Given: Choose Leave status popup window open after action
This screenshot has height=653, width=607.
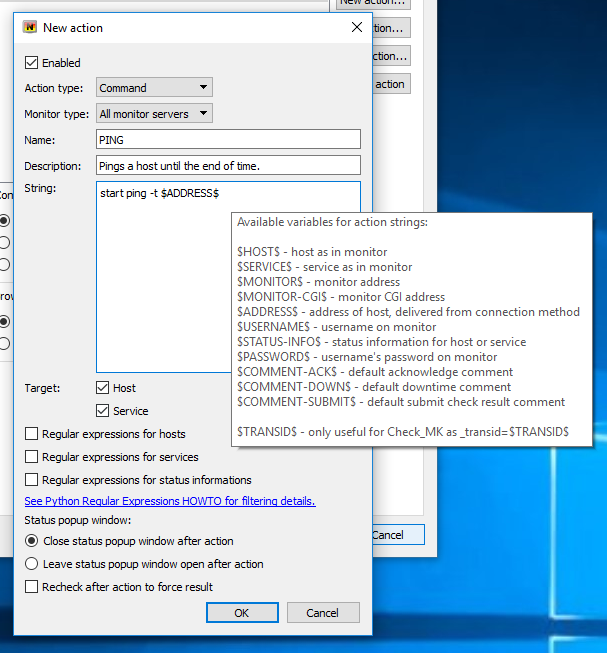Looking at the screenshot, I should [32, 564].
